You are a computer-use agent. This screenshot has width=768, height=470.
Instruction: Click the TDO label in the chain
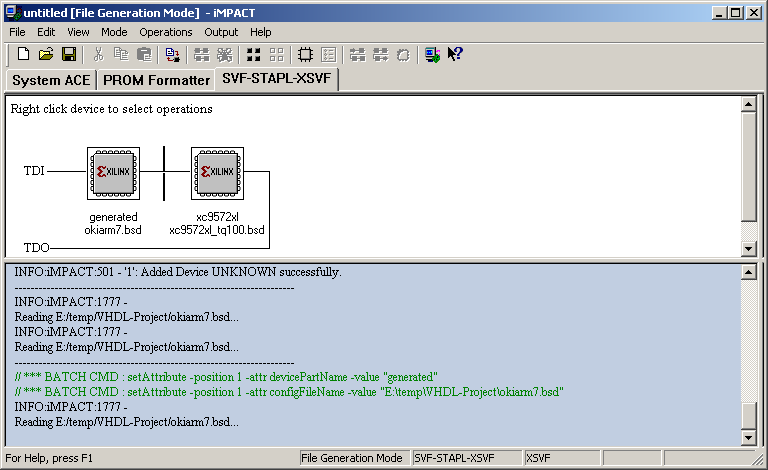[37, 248]
